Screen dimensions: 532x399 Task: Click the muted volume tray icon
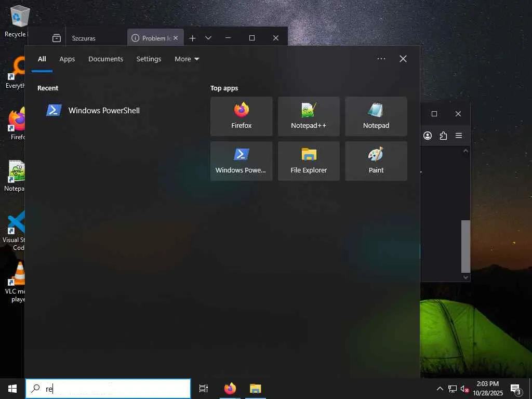click(464, 389)
